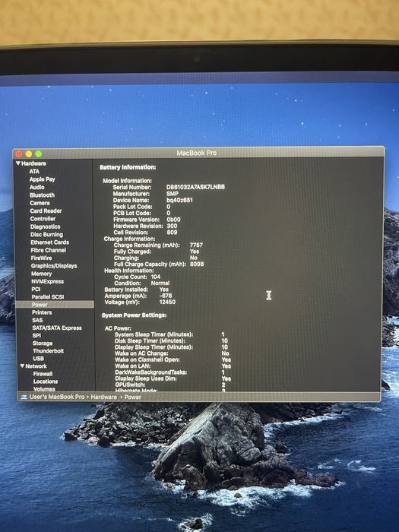Open Parallel SCSI entry
Image resolution: width=399 pixels, height=532 pixels.
[48, 297]
